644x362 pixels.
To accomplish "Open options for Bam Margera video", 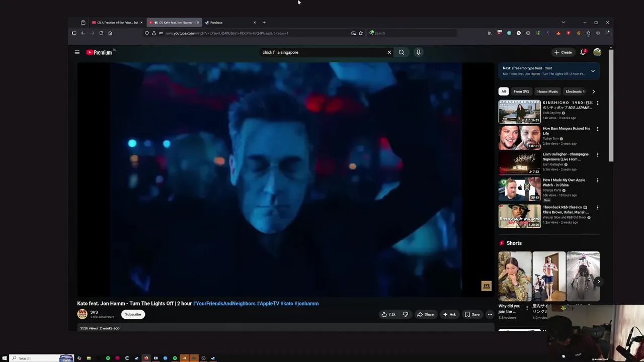I will tap(597, 129).
